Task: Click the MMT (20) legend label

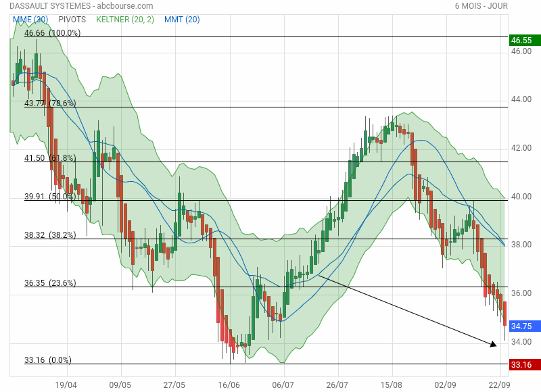Action: click(x=182, y=20)
